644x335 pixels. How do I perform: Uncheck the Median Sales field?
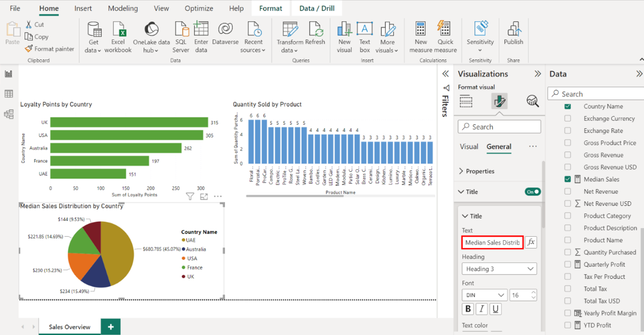coord(568,179)
